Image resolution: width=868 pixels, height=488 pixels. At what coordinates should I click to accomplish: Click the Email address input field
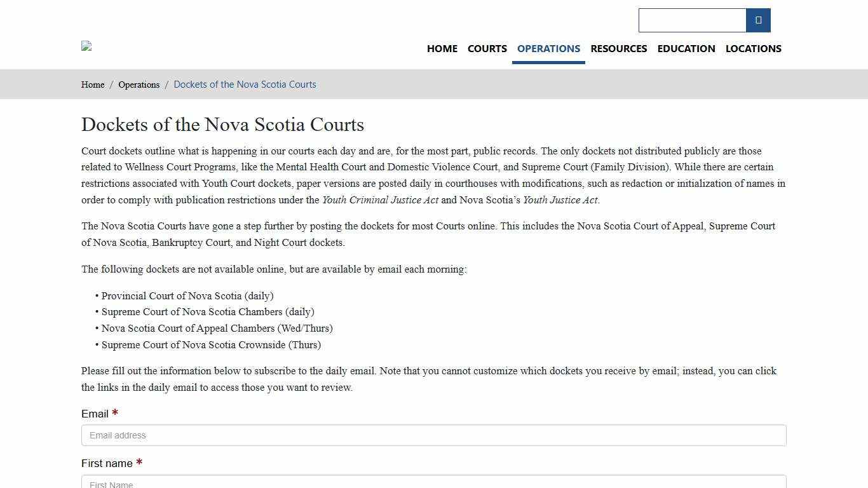pos(433,435)
